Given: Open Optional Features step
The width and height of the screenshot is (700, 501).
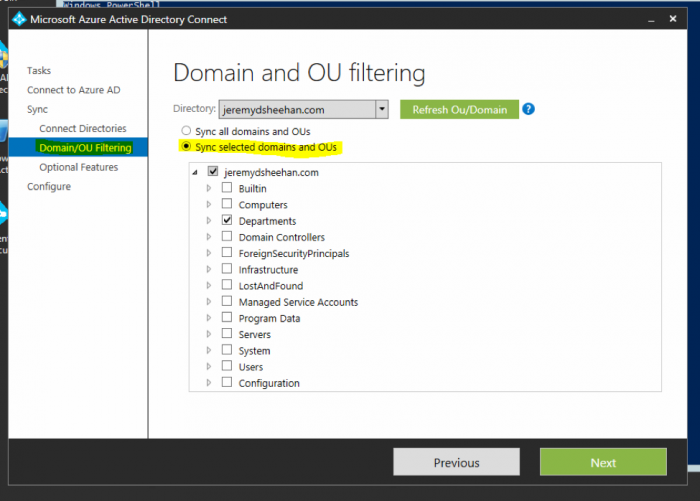Looking at the screenshot, I should [x=79, y=167].
